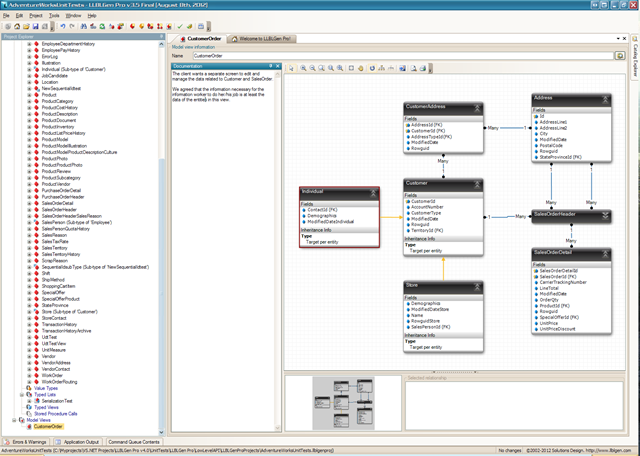Click the icon button beside the Name field
This screenshot has height=456, width=640.
point(620,56)
